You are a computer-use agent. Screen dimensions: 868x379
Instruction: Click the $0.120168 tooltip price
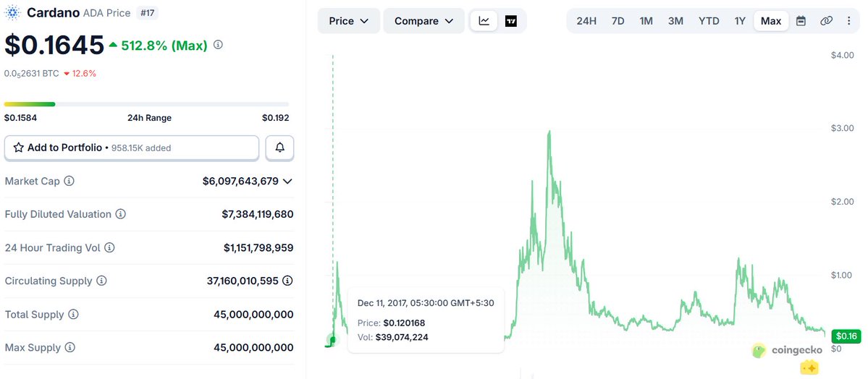coord(404,323)
